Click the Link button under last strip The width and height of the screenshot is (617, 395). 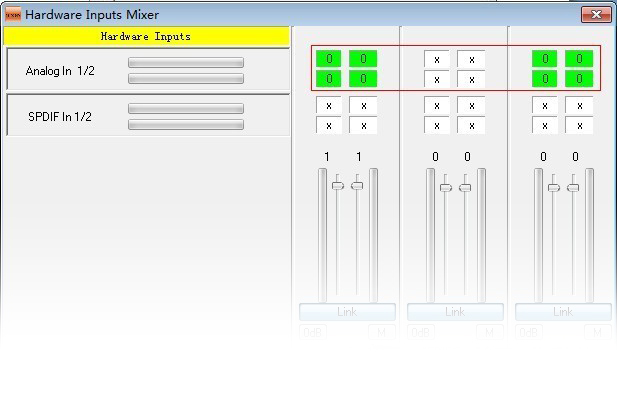(x=563, y=312)
